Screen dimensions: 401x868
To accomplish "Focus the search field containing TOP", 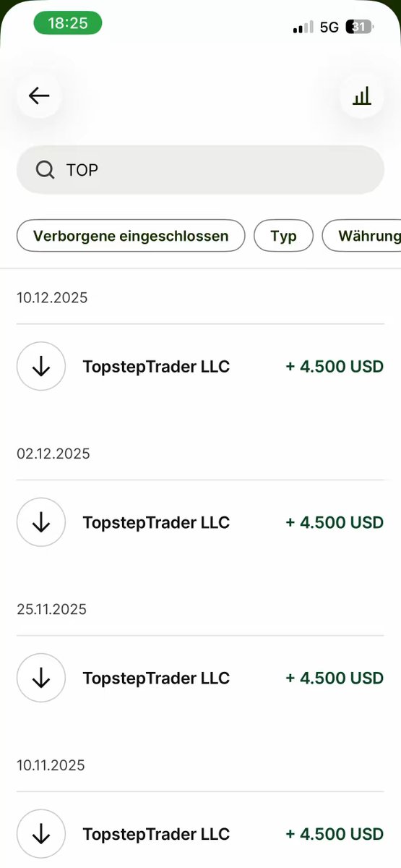I will (200, 170).
